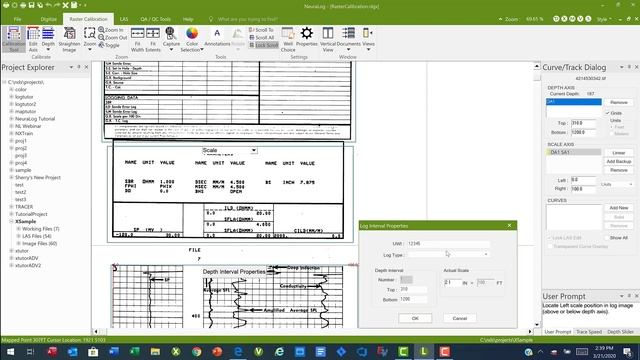Open Well Choice settings
The image size is (640, 360).
[x=288, y=39]
